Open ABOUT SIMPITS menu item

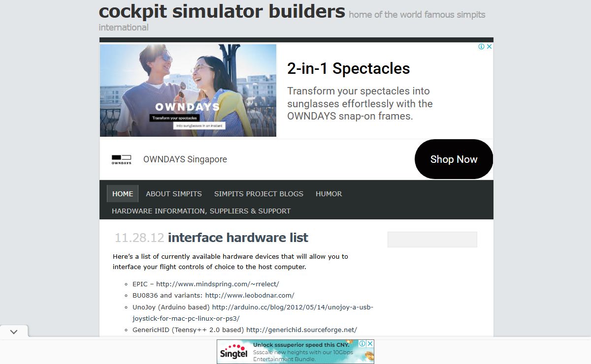coord(174,194)
